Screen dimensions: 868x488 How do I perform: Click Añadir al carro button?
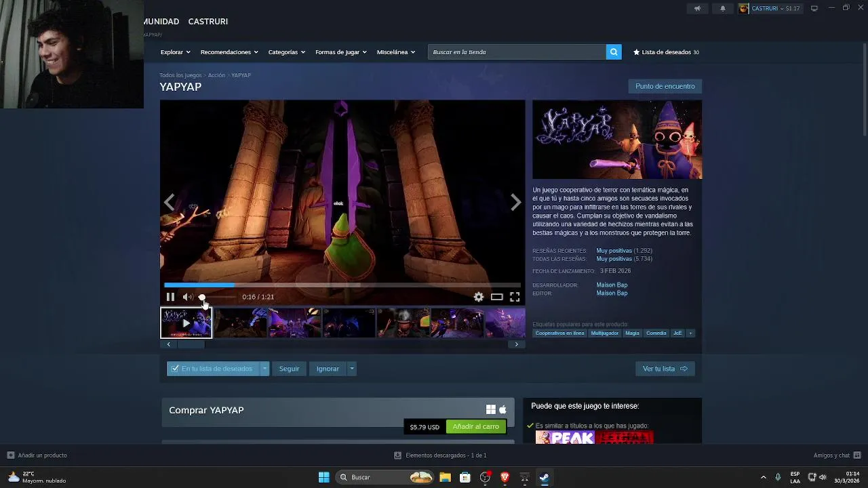coord(476,426)
